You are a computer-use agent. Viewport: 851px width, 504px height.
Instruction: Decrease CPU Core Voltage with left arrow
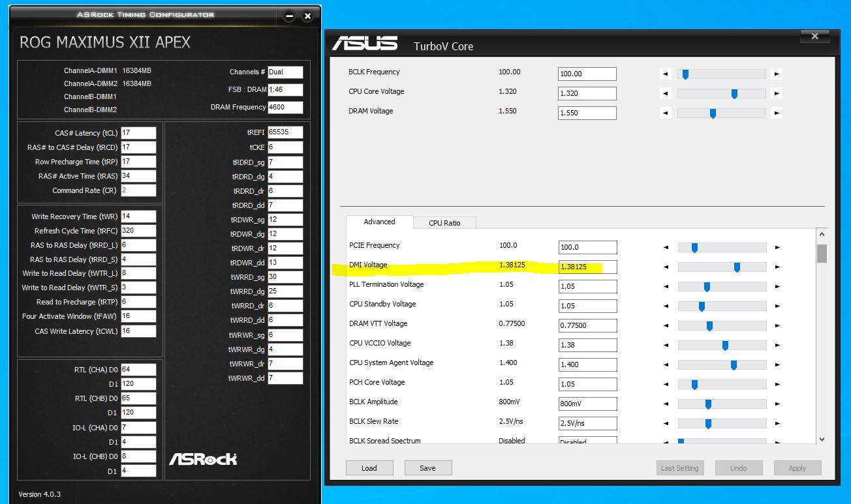click(x=665, y=93)
